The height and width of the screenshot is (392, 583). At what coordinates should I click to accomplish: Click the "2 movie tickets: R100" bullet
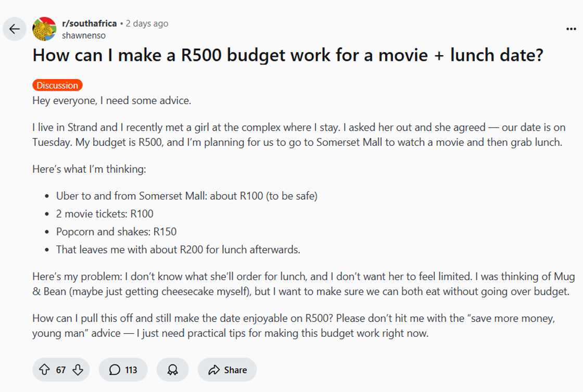pos(105,213)
